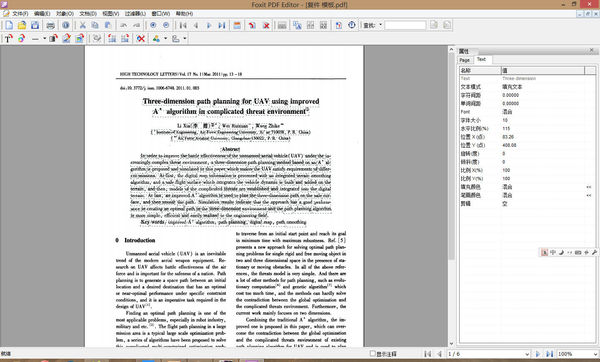Cut selection with the scissors icon
This screenshot has width=600, height=362.
tap(82, 25)
